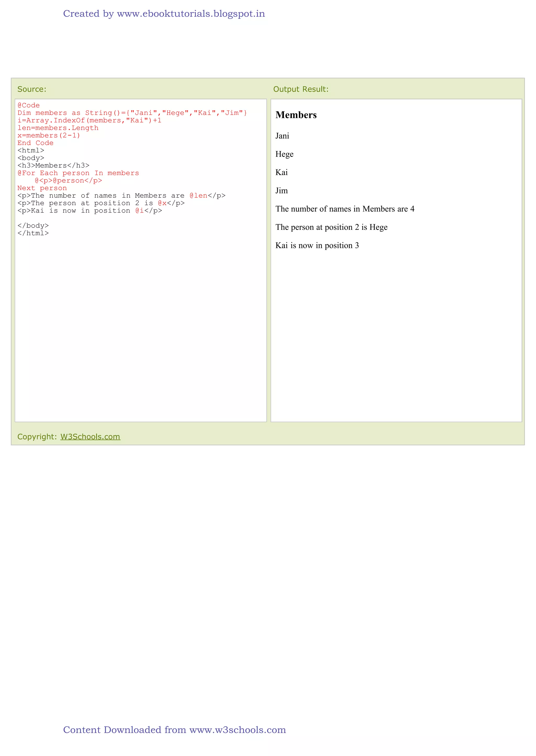
Task: Click the '<h3>Members</h3>' source line
Action: coord(53,166)
